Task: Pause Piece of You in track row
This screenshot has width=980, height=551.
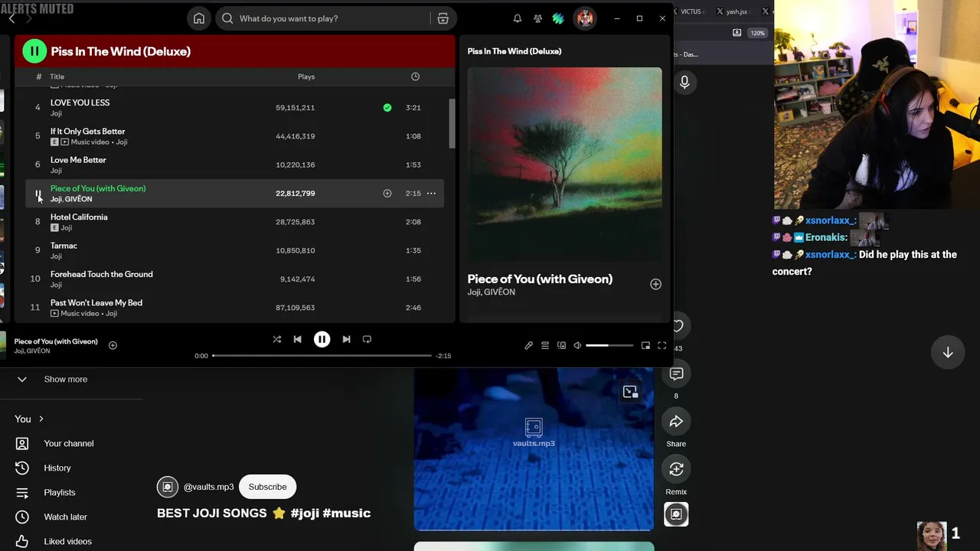Action: (38, 194)
